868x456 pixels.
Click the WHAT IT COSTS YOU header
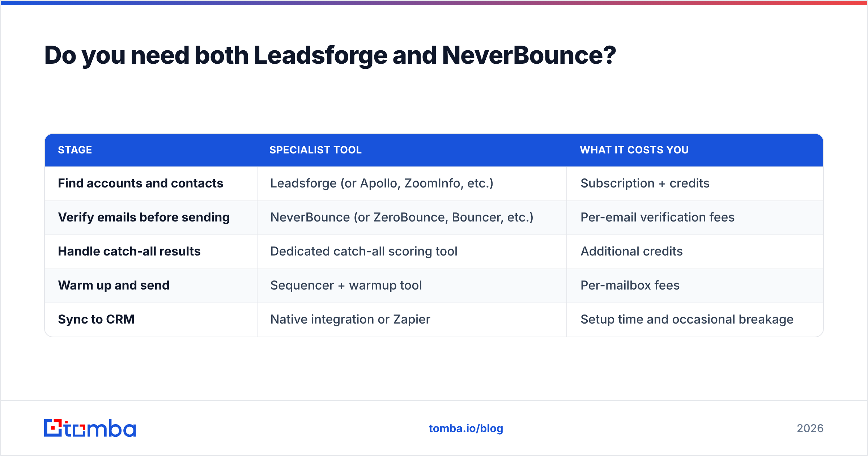pyautogui.click(x=634, y=150)
